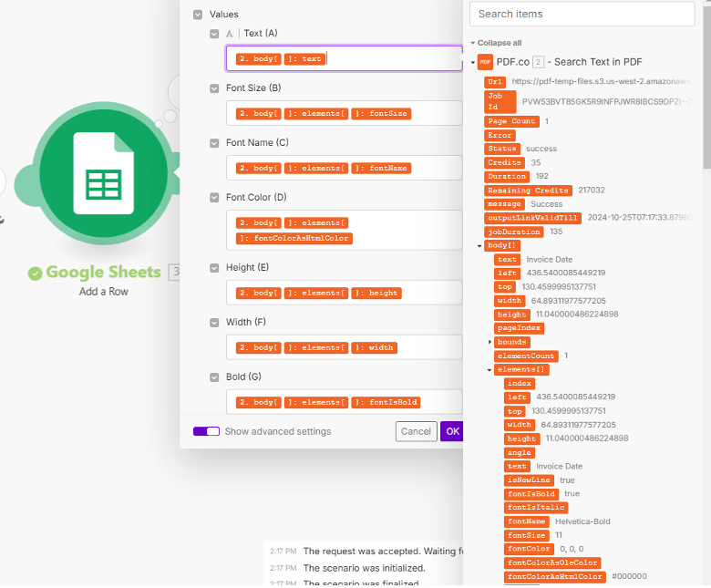Expand the bounds collection arrow
711x588 pixels.
[x=490, y=342]
